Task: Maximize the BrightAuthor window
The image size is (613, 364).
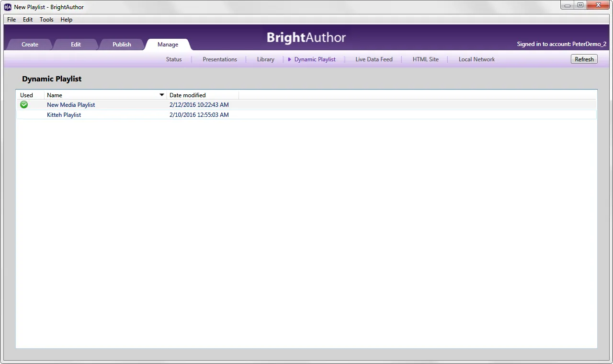Action: 580,5
